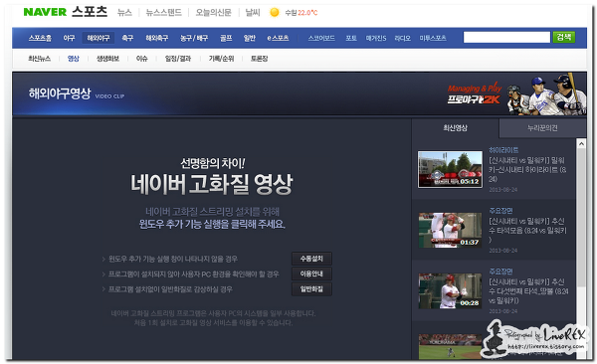This screenshot has width=597, height=364.
Task: Select the 해외야구 menu item
Action: (99, 38)
